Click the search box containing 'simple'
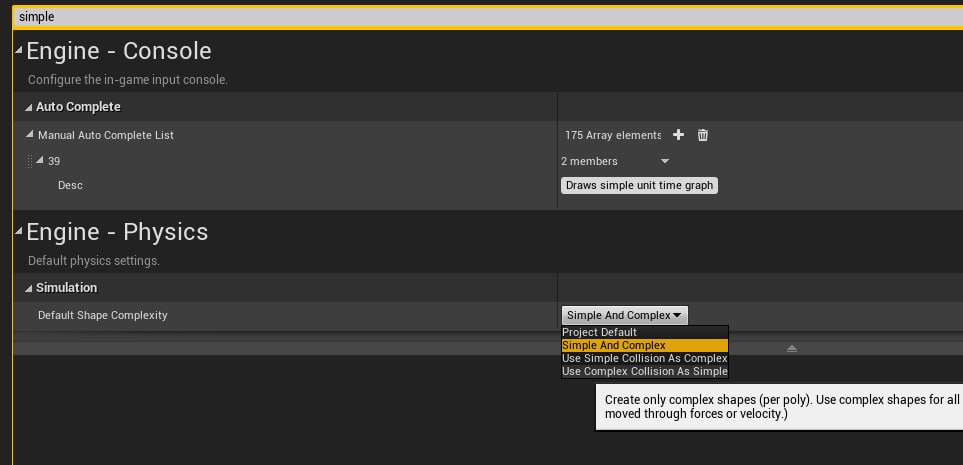The height and width of the screenshot is (465, 963). pos(488,17)
